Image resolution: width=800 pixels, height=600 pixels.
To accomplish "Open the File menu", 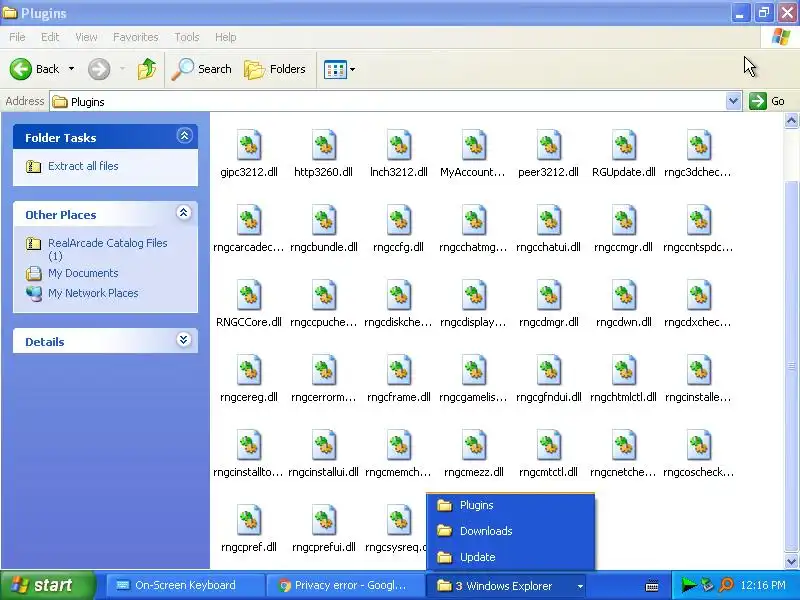I will pos(17,37).
